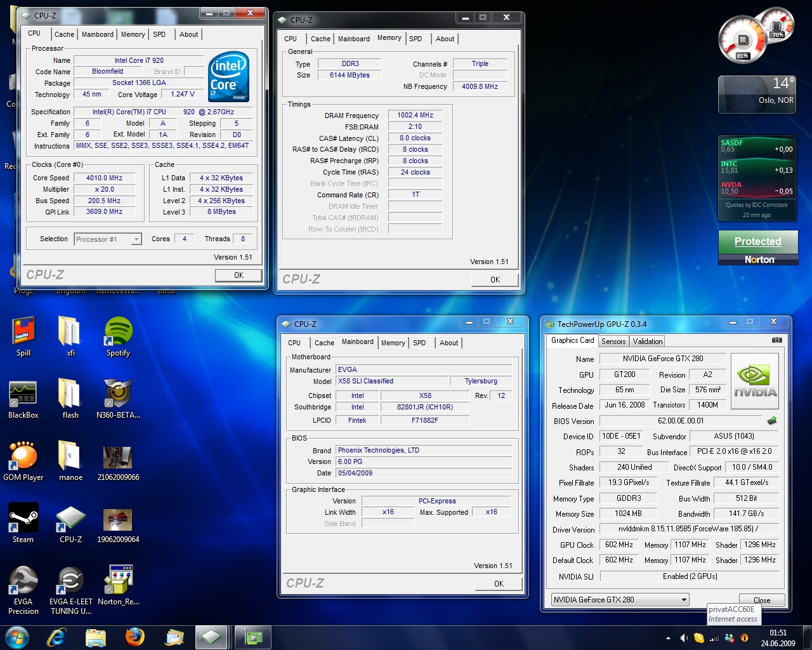Click Close button in GPU-Z
This screenshot has height=650, width=812.
(762, 600)
